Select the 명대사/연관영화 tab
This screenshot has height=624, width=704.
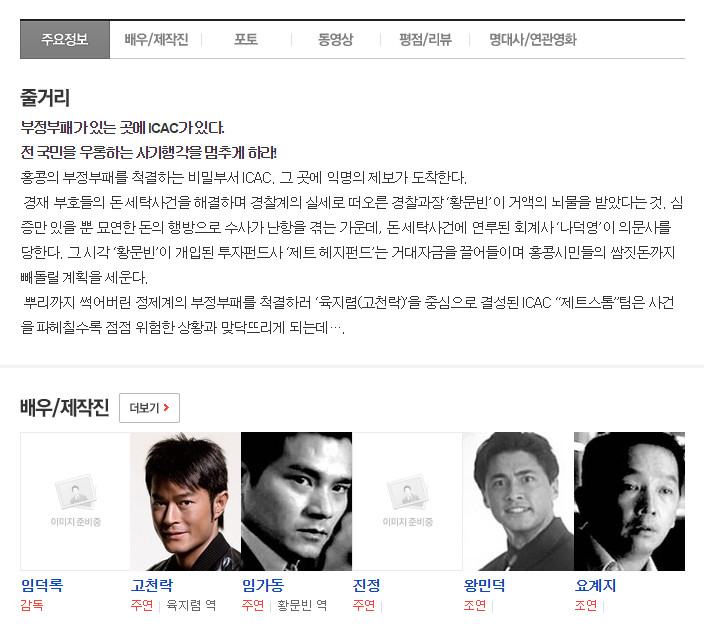(x=532, y=40)
